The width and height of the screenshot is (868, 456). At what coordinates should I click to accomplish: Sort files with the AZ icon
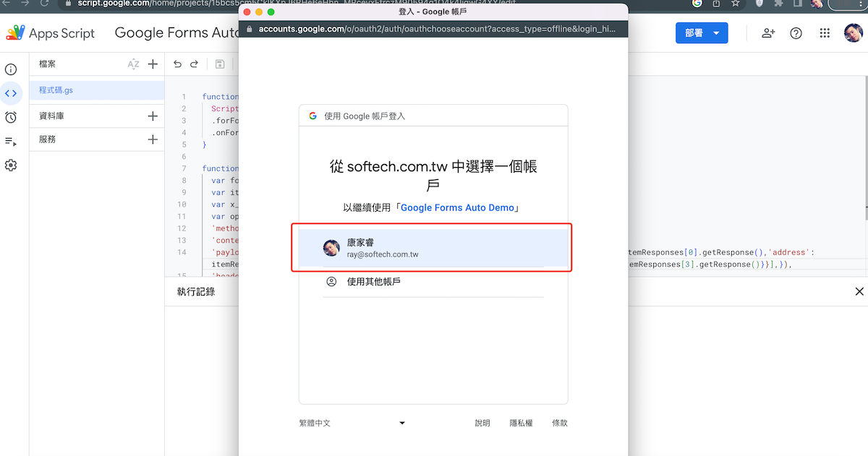(x=133, y=64)
